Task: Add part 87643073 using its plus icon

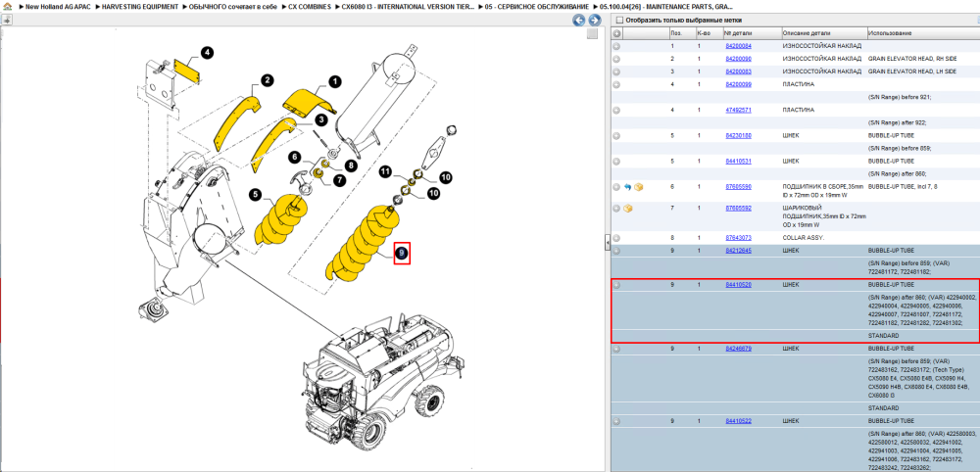Action: tap(616, 238)
